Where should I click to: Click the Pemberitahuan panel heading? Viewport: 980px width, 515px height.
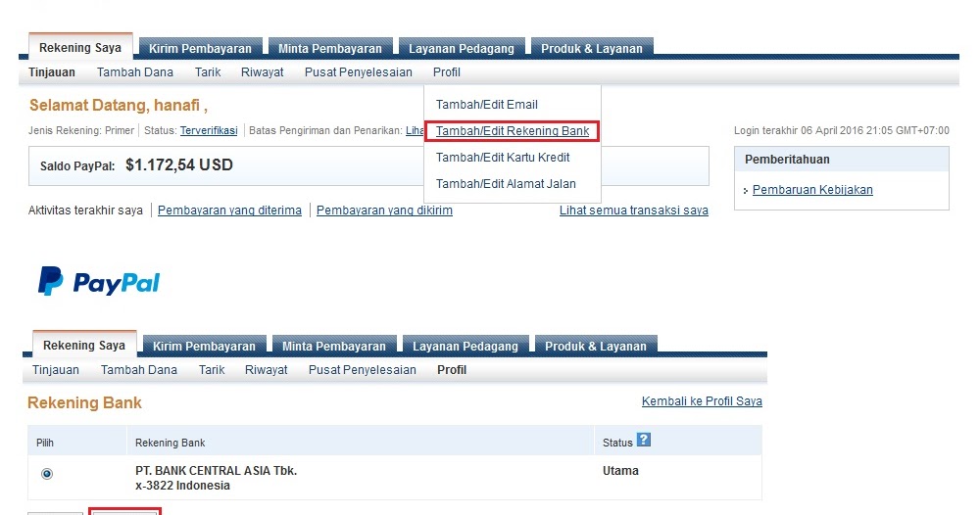[787, 160]
